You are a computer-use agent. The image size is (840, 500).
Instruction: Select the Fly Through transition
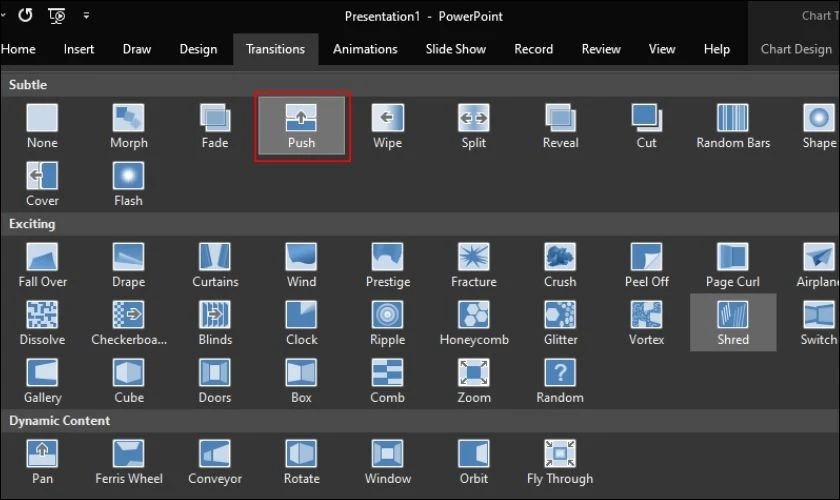pos(560,461)
